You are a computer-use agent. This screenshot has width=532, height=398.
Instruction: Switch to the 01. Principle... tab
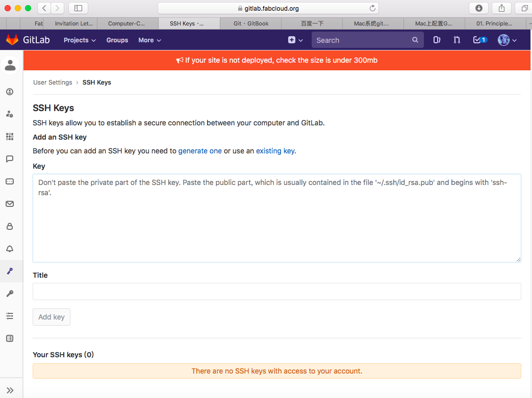click(x=494, y=23)
